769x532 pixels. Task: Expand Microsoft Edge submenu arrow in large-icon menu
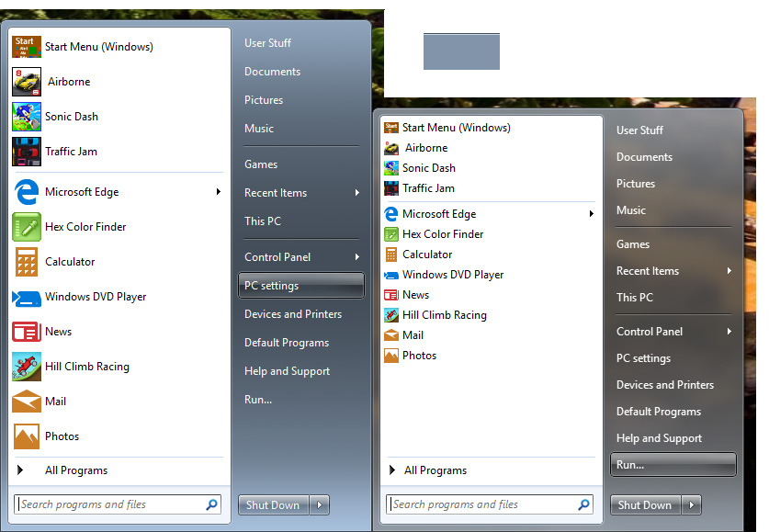pyautogui.click(x=219, y=192)
